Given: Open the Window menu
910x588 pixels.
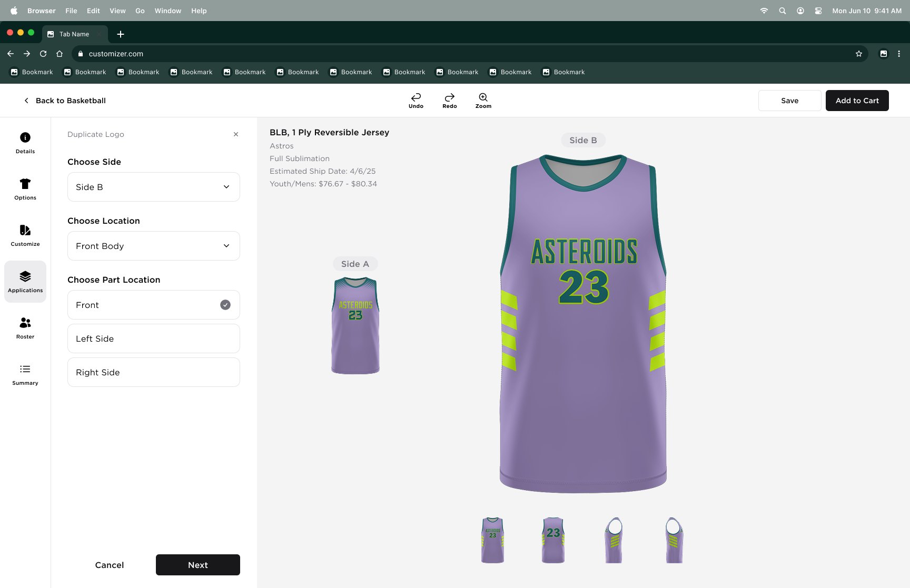Looking at the screenshot, I should pos(168,11).
